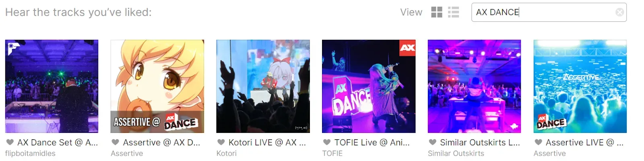Toggle heart on Kotori LIVE @ AX track
Screen dimensions: 644x161
coord(221,142)
